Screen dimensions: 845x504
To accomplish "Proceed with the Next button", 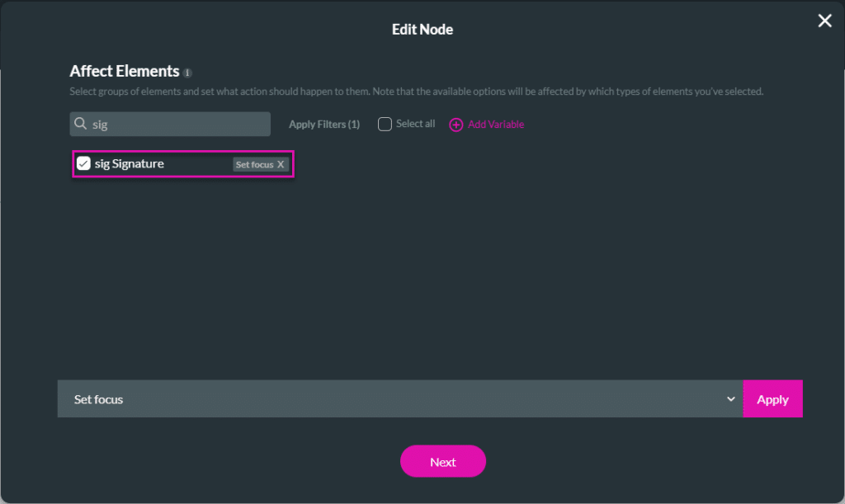I will 443,462.
